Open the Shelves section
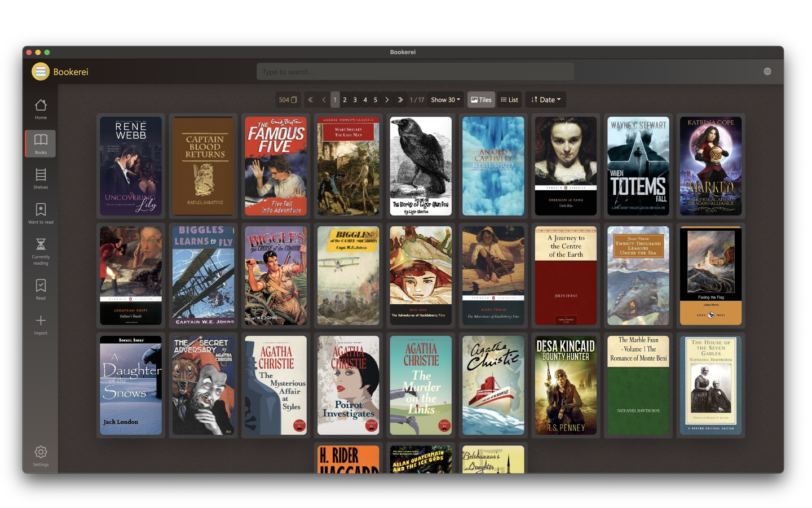The width and height of the screenshot is (812, 508). tap(41, 178)
